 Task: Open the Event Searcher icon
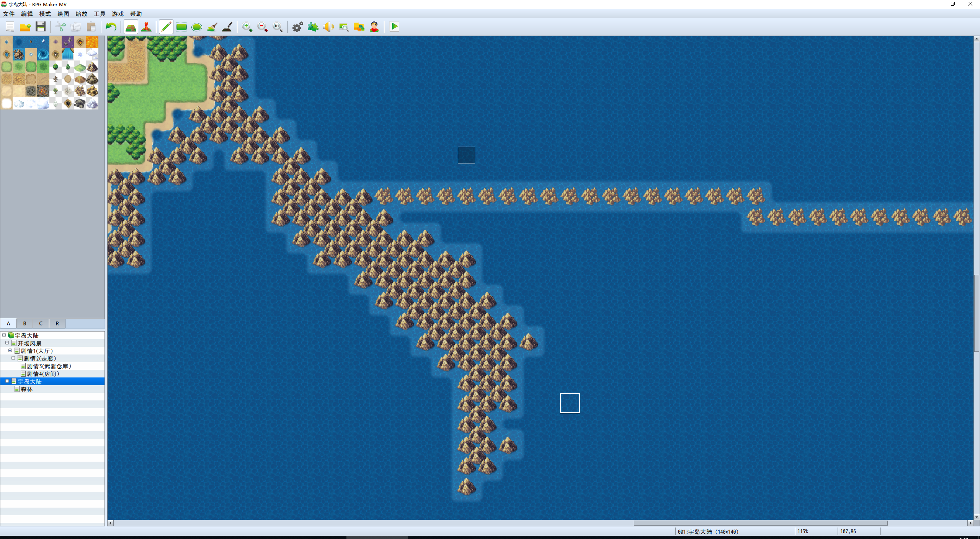[x=344, y=27]
